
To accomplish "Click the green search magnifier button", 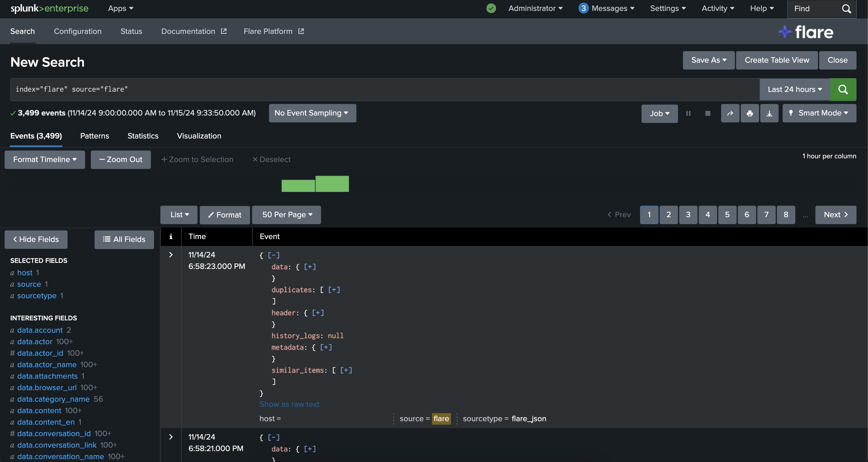I will tap(843, 89).
